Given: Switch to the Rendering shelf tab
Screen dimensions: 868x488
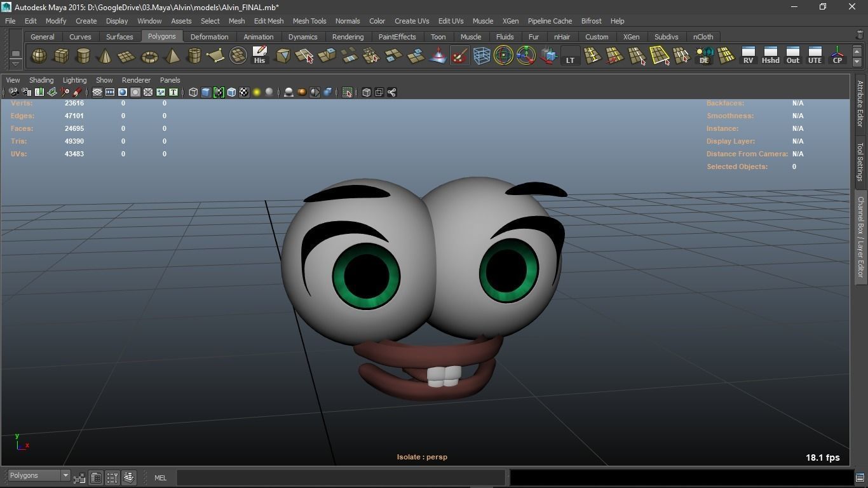Looking at the screenshot, I should click(348, 37).
